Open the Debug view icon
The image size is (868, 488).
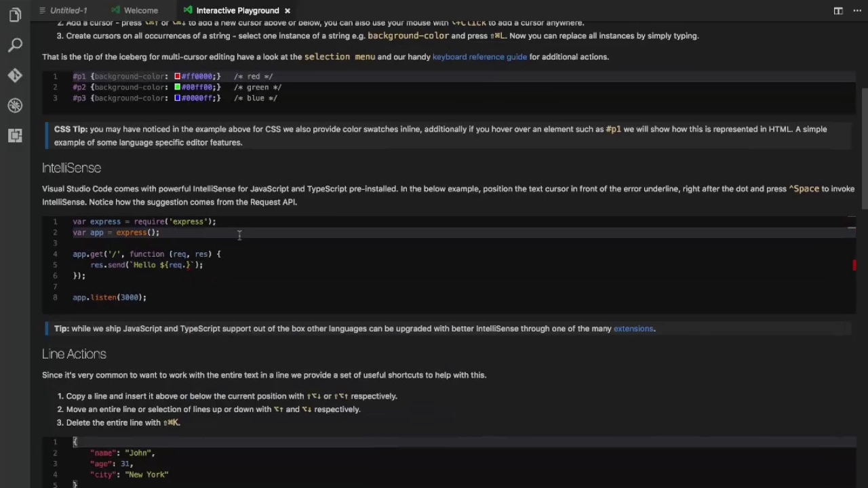[x=15, y=106]
